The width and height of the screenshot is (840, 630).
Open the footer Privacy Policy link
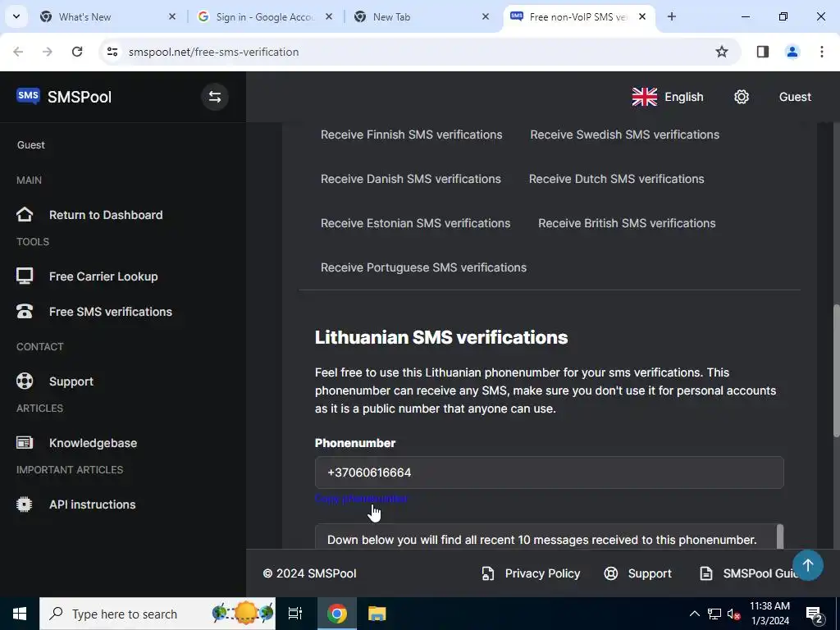542,573
